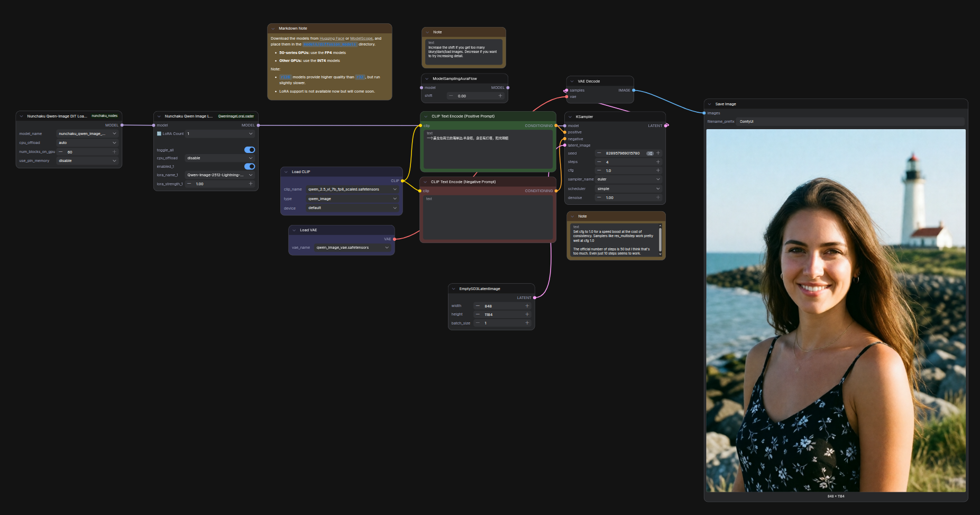
Task: Disable the enabled_1 LoRA switch
Action: coord(249,166)
